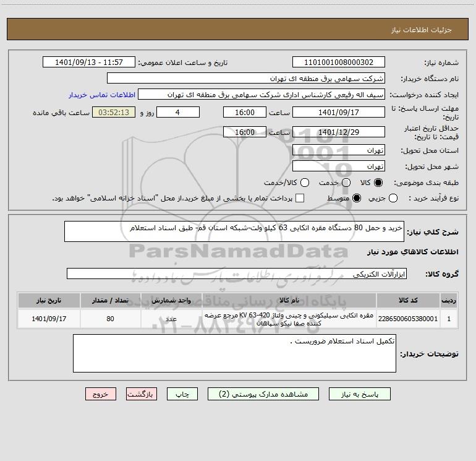476x461 pixels.
Task: Click the goods group field ابزارآلات الکتریکی
Action: 237,274
